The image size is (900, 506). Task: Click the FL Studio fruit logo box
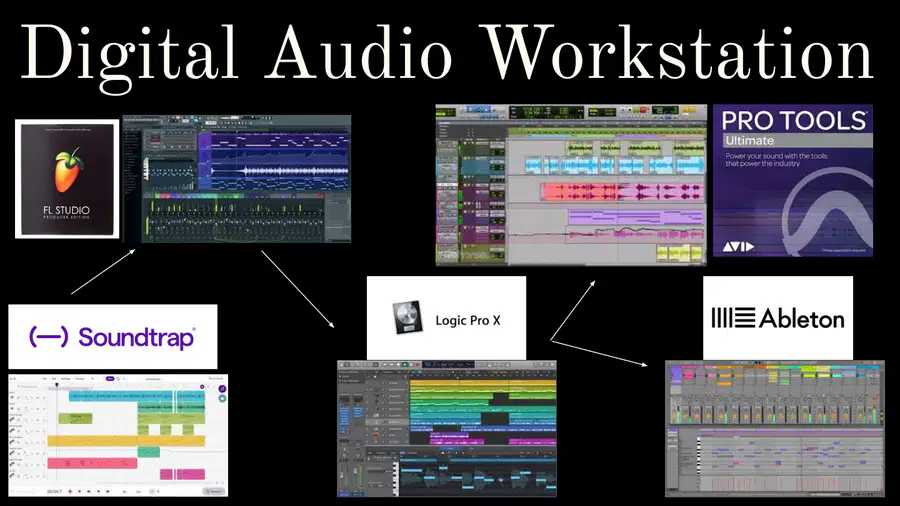click(67, 178)
